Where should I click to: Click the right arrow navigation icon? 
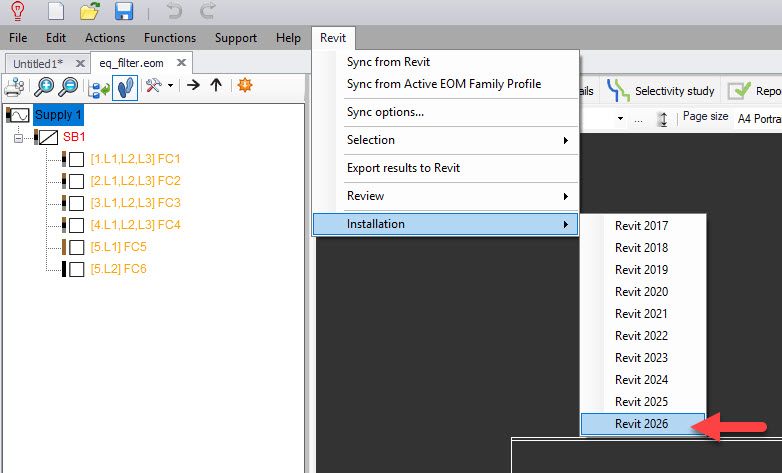tap(193, 85)
